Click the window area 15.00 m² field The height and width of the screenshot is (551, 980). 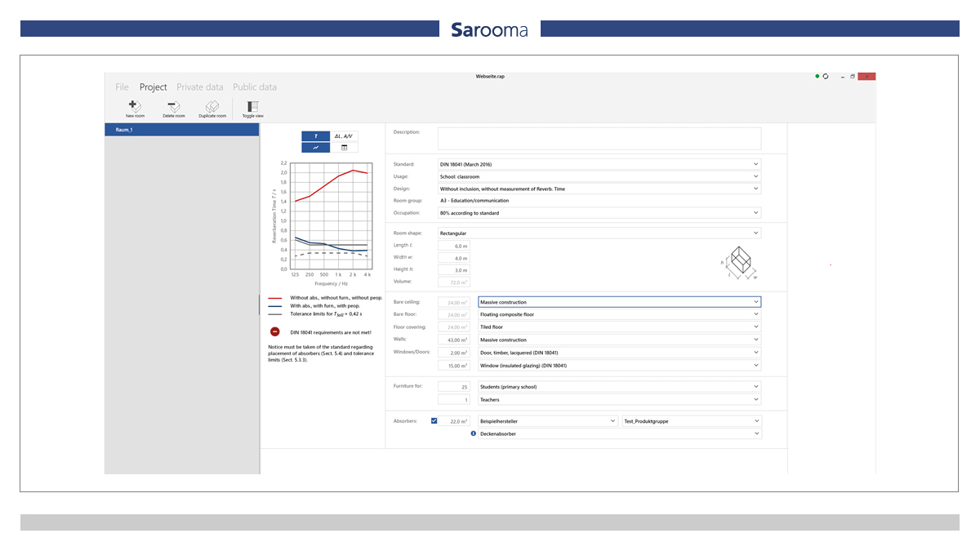click(x=454, y=365)
